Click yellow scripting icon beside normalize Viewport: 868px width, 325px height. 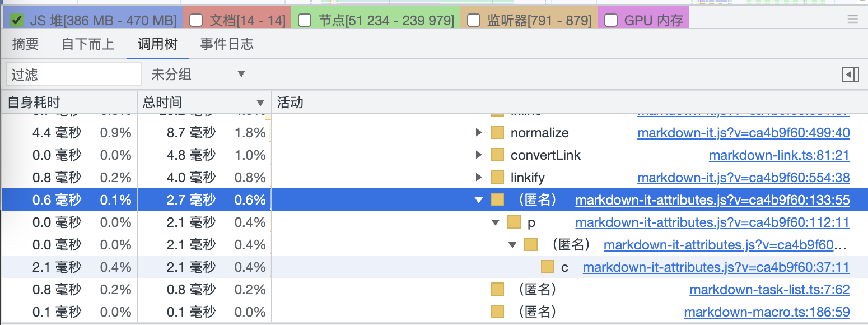(497, 133)
